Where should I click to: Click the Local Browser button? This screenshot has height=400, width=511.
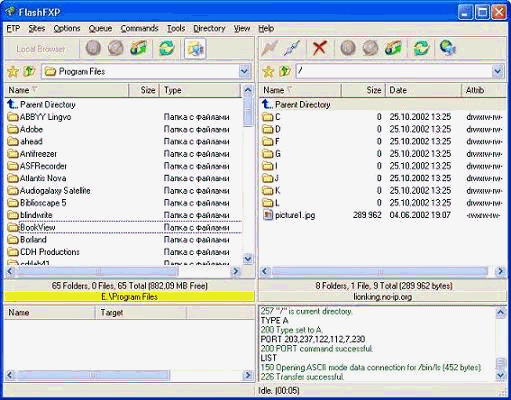pos(41,49)
